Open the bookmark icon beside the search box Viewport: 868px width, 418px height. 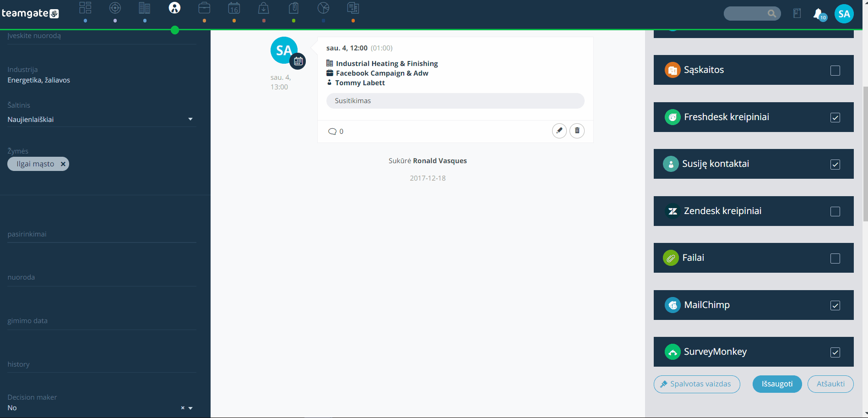coord(797,13)
